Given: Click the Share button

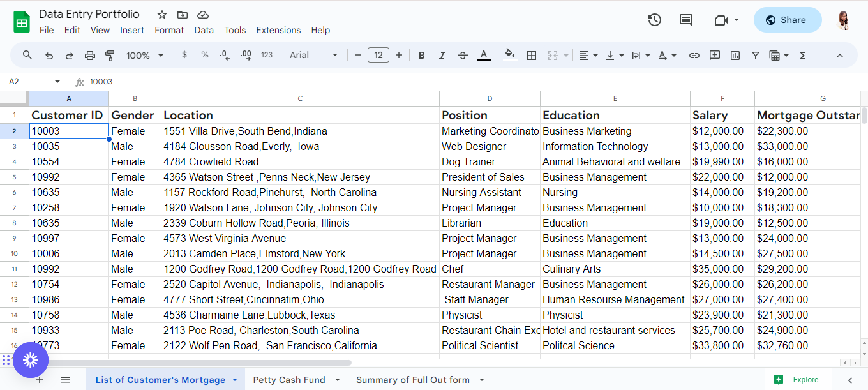Looking at the screenshot, I should [788, 20].
